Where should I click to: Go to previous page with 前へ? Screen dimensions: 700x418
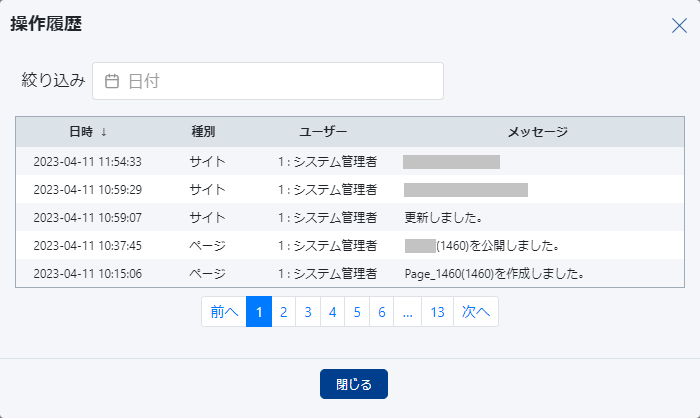tap(224, 312)
